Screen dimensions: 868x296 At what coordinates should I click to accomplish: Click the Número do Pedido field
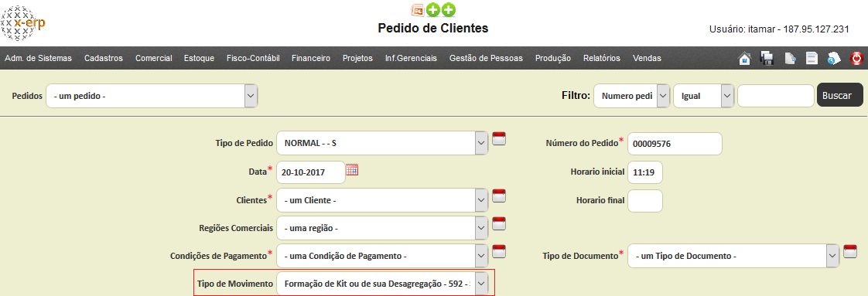675,144
